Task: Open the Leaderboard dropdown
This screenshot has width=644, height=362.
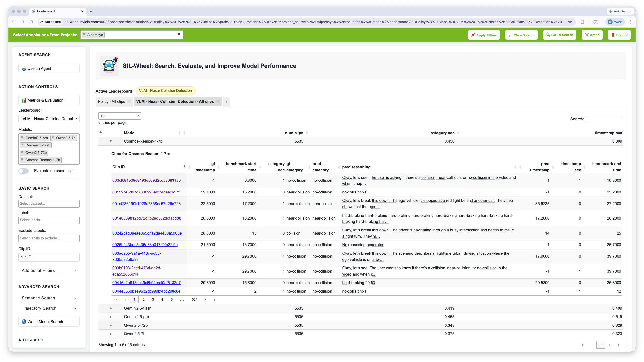Action: tap(49, 118)
